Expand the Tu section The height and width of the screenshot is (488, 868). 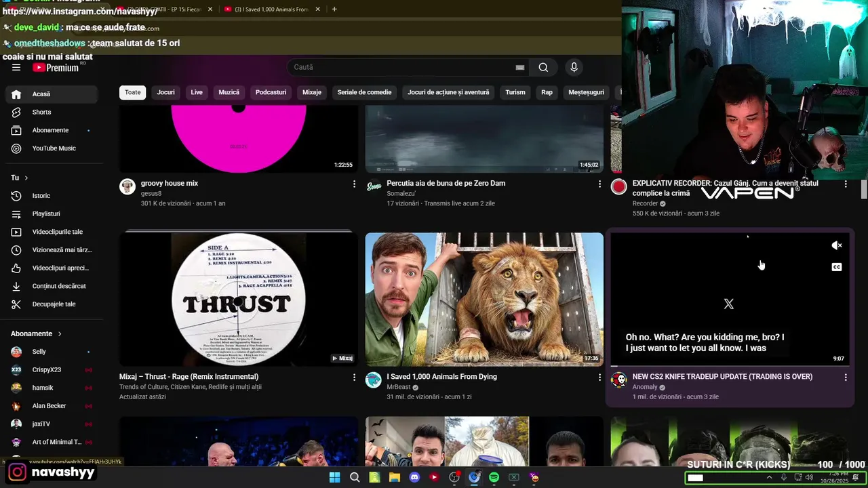pyautogui.click(x=20, y=178)
